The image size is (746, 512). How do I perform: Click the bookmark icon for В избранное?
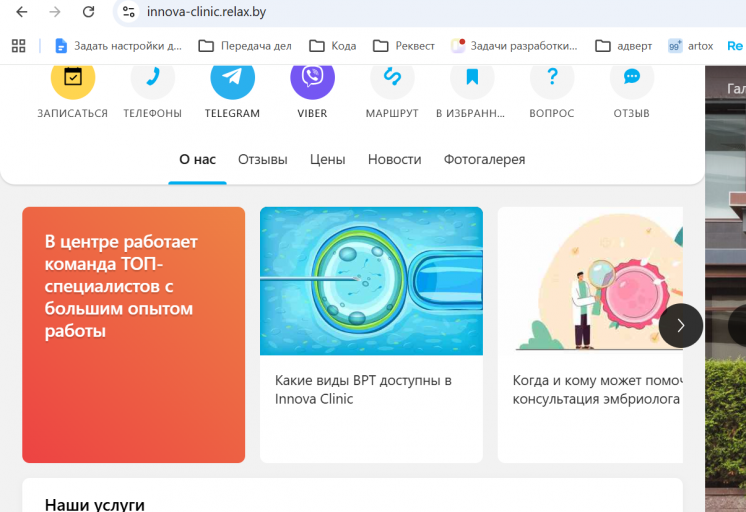click(x=472, y=78)
